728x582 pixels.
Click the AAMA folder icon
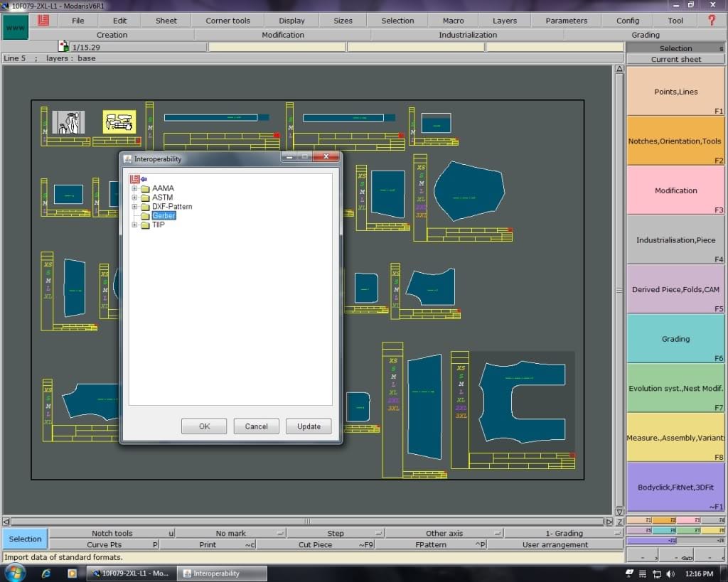tap(145, 188)
